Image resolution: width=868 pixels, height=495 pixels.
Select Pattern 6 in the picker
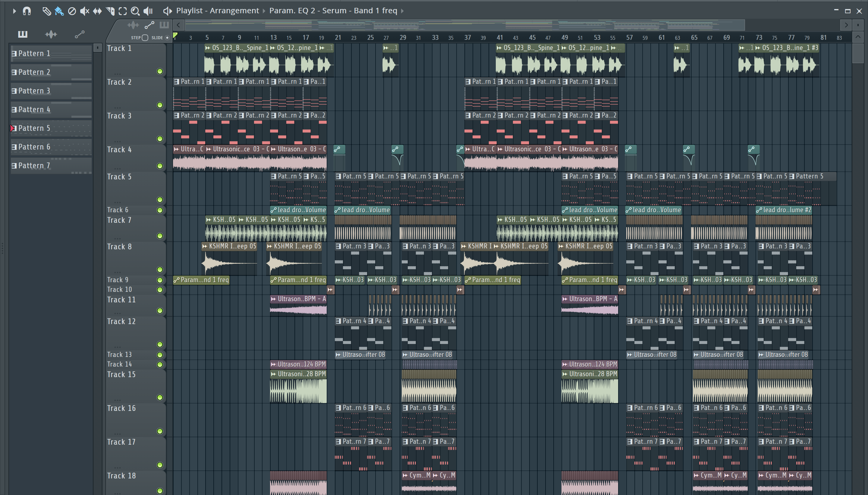[x=51, y=147]
